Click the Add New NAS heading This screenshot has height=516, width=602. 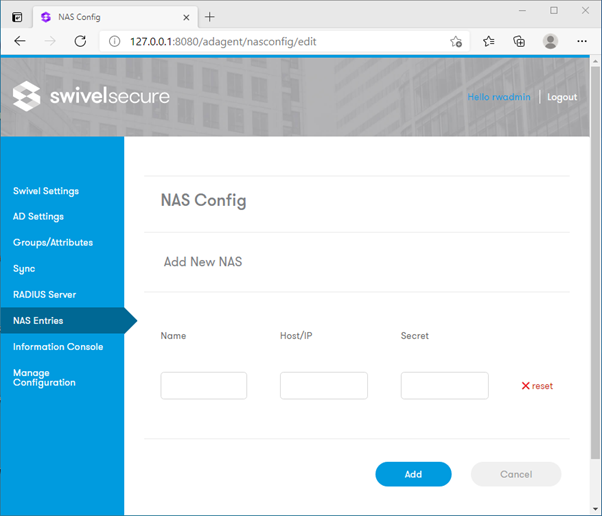click(203, 262)
